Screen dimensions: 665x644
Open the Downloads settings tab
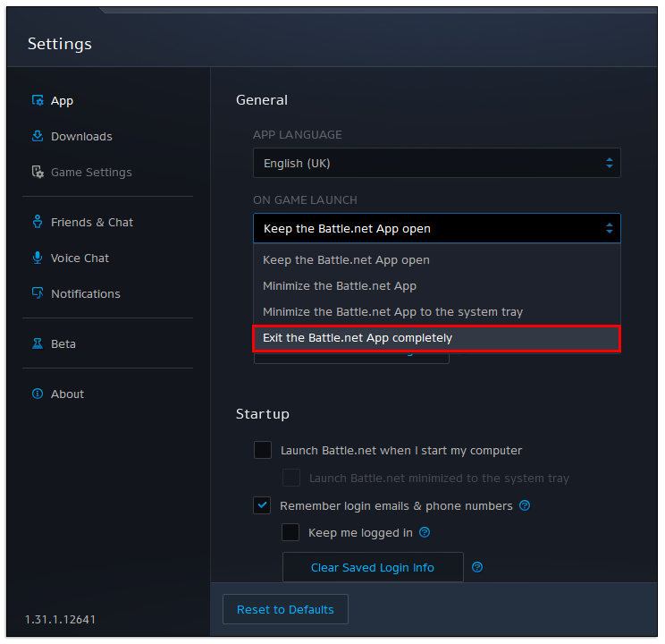coord(81,137)
